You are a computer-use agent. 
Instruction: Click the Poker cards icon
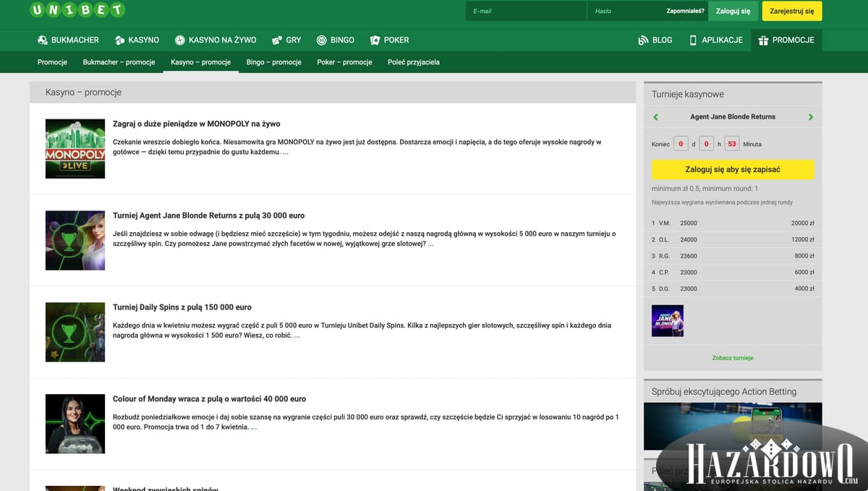(x=375, y=40)
